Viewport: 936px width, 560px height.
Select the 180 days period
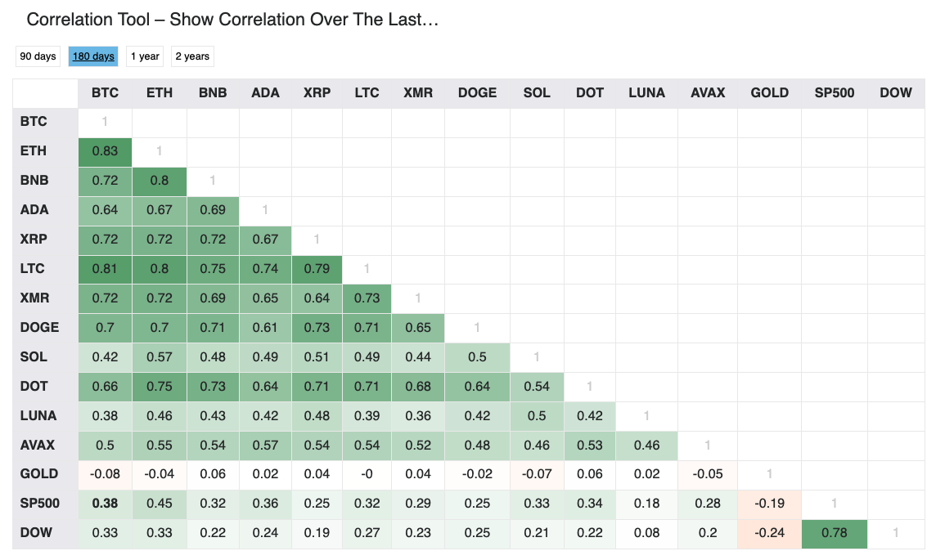click(x=93, y=56)
